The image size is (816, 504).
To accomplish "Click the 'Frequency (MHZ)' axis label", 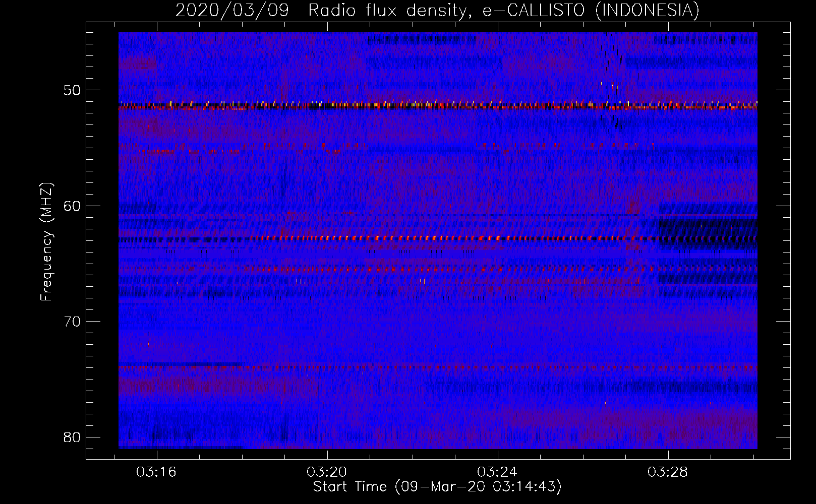I will click(x=46, y=242).
